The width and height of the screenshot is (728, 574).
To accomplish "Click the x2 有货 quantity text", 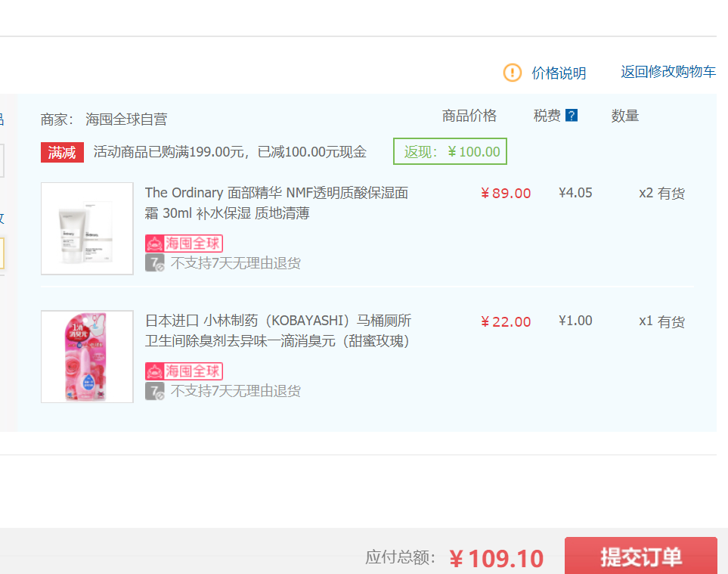I will coord(661,193).
